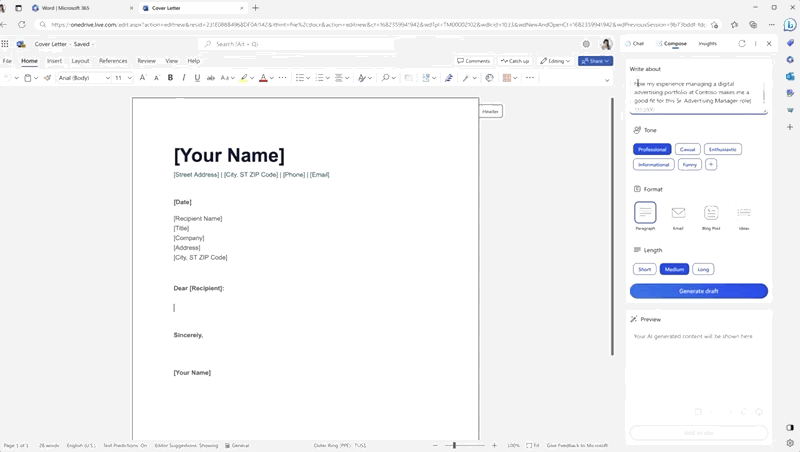The height and width of the screenshot is (452, 800).
Task: Choose Short length option
Action: tap(644, 269)
